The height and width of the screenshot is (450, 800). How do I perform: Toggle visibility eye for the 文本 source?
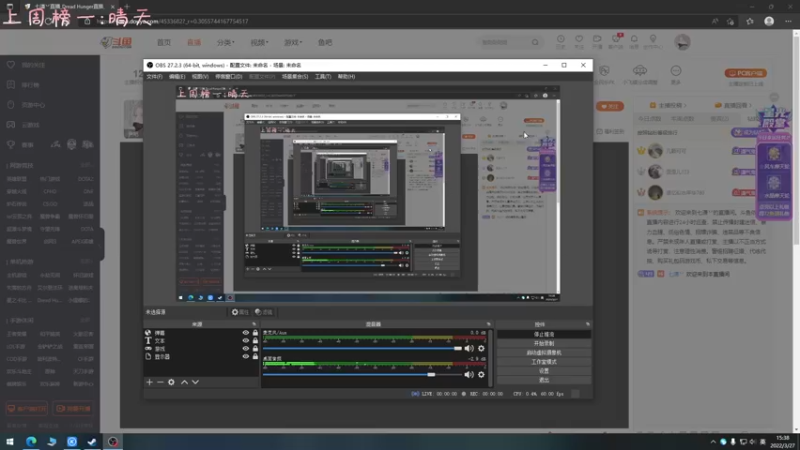tap(246, 340)
